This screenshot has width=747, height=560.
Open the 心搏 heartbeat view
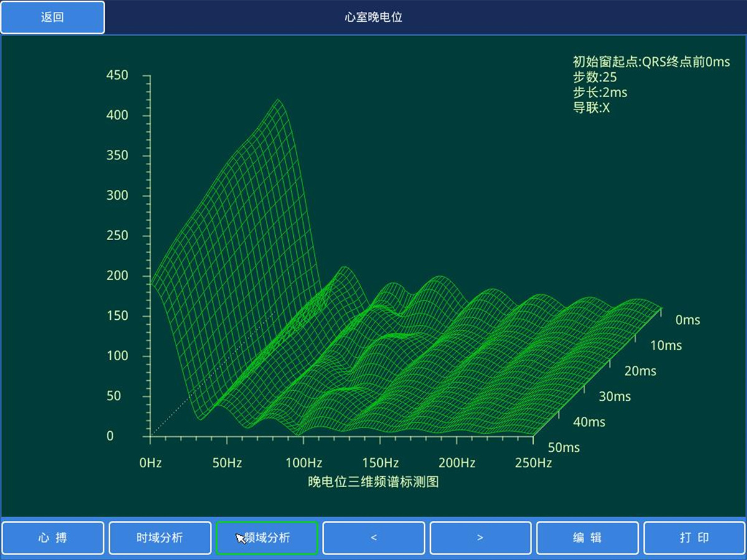pos(52,538)
